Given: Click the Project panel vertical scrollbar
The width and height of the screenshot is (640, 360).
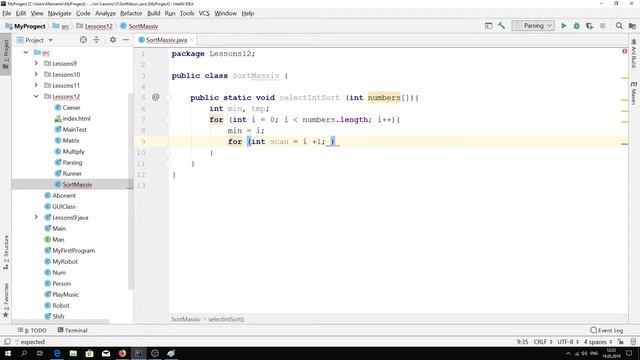Looking at the screenshot, I should click(131, 191).
